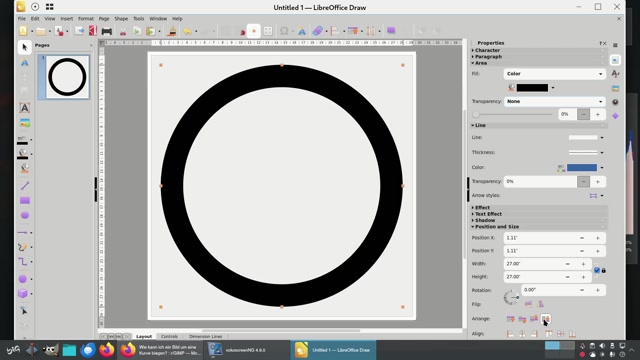Click the black fill color swatch
Screen dimensions: 640x360
pyautogui.click(x=532, y=88)
